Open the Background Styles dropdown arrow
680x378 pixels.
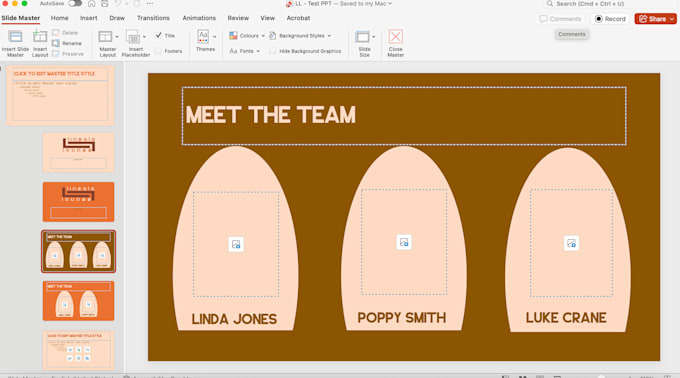click(329, 36)
